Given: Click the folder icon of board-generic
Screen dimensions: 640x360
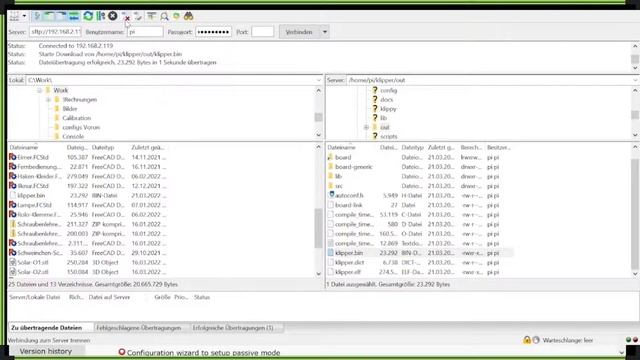Looking at the screenshot, I should (x=331, y=167).
